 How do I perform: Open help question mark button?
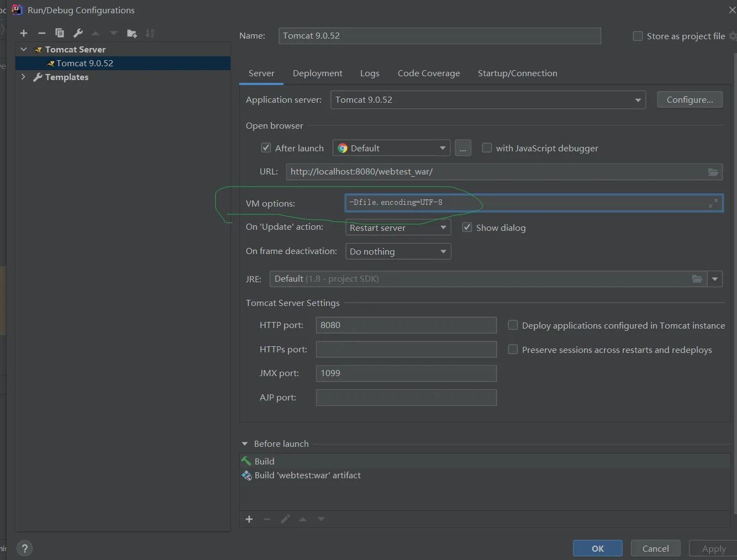(x=25, y=548)
